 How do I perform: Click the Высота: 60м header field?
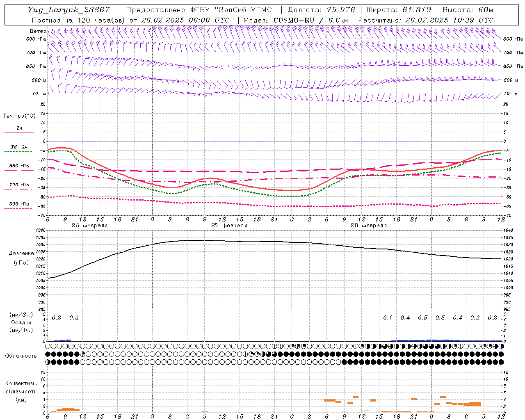point(468,10)
